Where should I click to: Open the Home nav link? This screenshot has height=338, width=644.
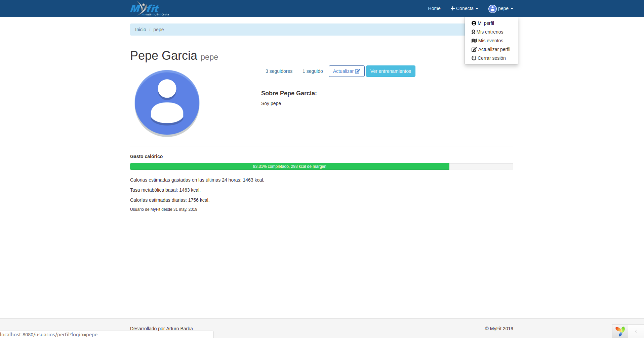pyautogui.click(x=434, y=8)
